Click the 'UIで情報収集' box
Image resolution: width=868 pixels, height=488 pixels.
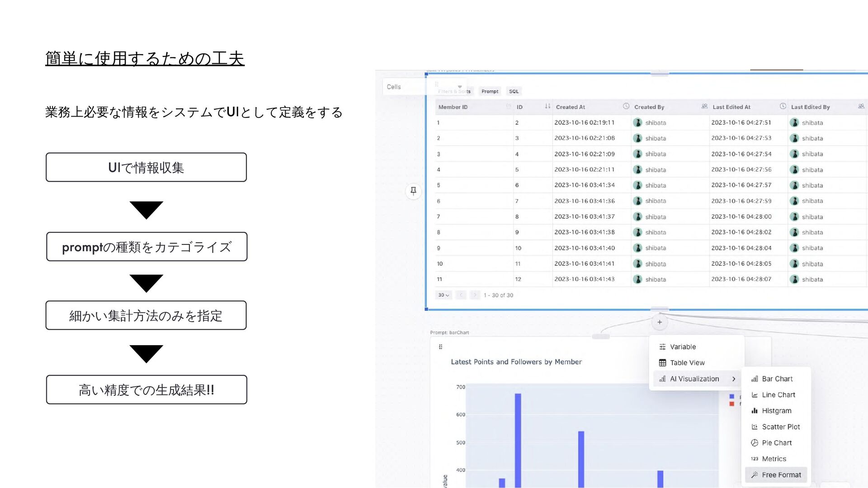[x=146, y=168]
